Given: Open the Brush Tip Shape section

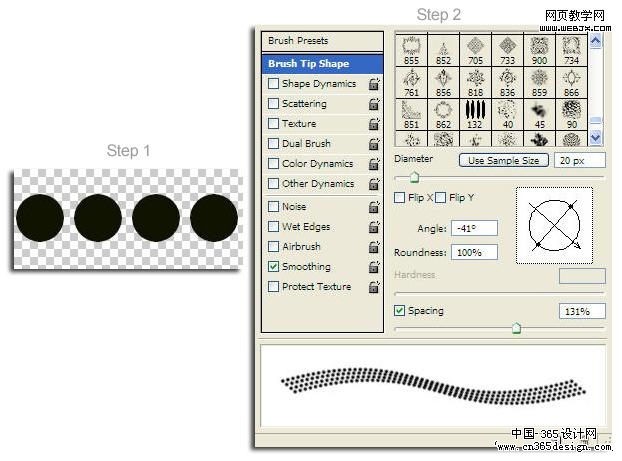Looking at the screenshot, I should click(x=322, y=63).
